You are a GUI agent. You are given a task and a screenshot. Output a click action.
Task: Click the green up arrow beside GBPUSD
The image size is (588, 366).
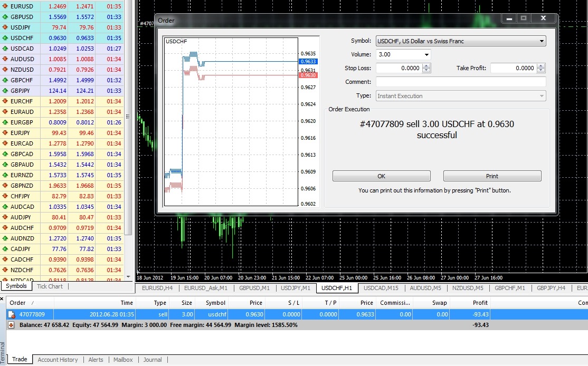click(x=5, y=17)
